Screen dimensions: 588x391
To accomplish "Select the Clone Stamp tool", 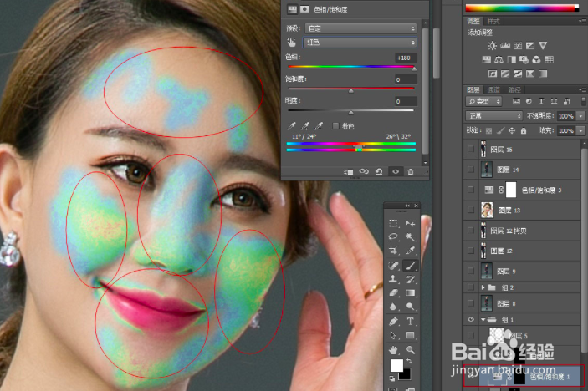I will point(393,279).
